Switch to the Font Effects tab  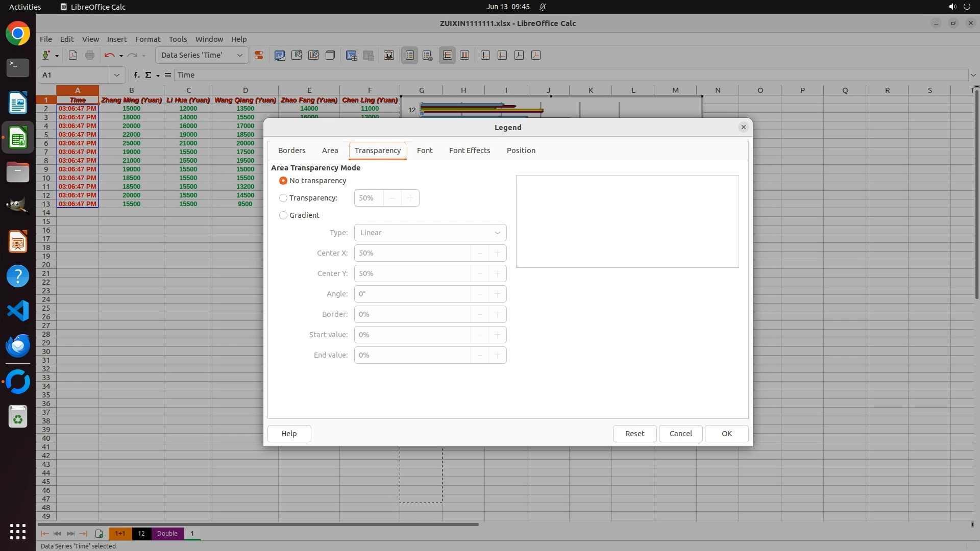(469, 151)
